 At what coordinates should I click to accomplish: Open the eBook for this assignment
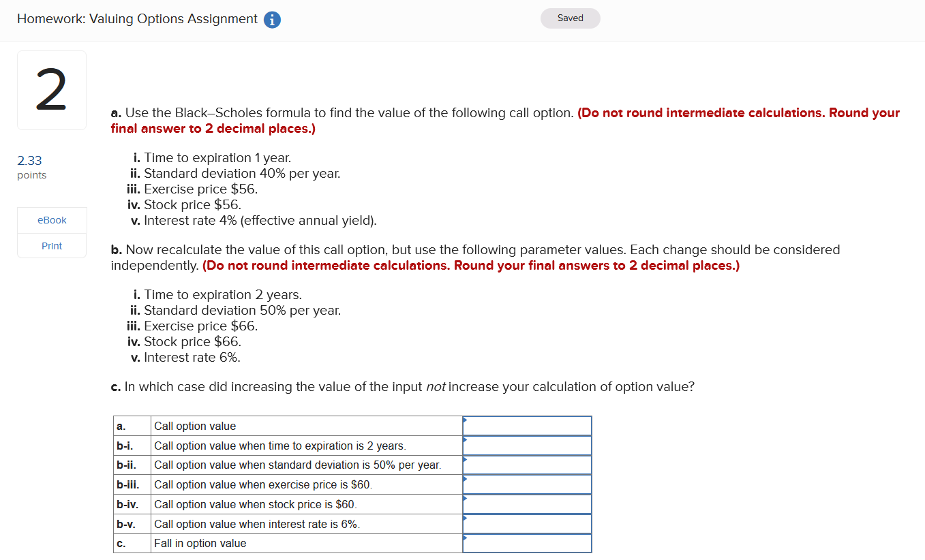51,219
